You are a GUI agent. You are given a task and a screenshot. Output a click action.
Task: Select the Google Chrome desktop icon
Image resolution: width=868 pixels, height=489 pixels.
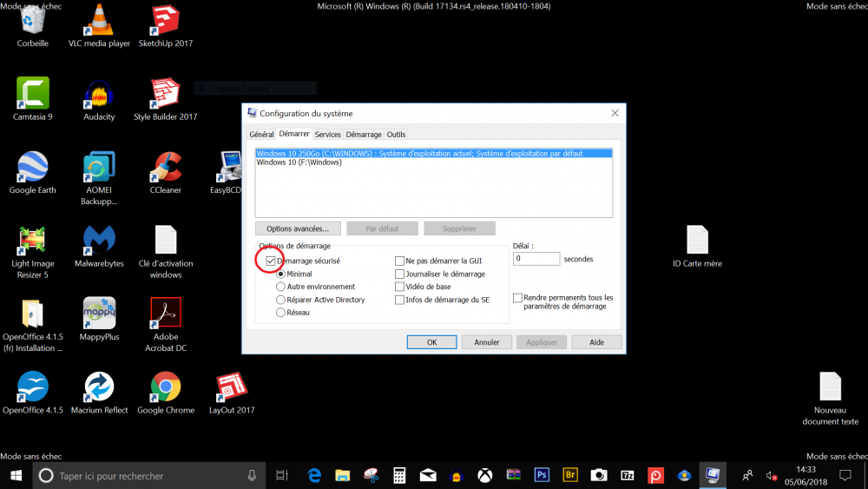click(x=165, y=388)
